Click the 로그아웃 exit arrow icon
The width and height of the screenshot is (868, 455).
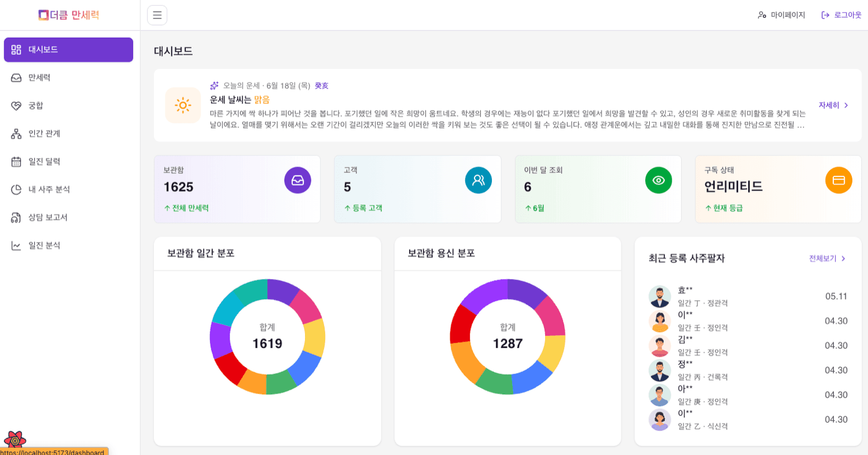[x=826, y=15]
